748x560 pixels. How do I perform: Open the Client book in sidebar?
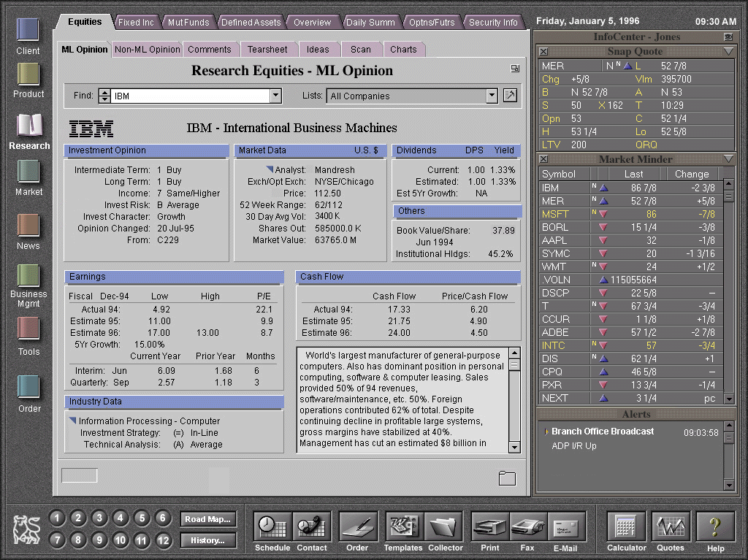point(28,30)
